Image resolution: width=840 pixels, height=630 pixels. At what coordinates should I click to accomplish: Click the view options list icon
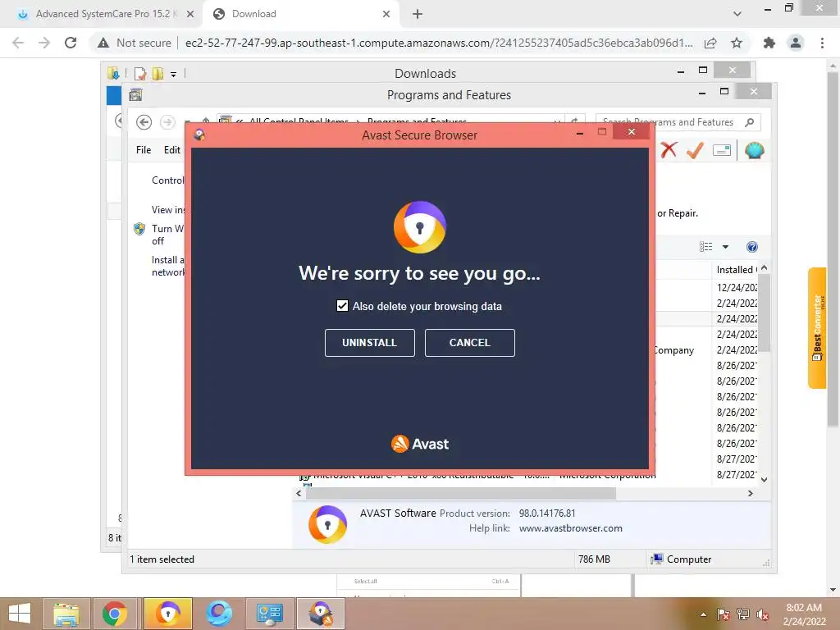coord(706,246)
